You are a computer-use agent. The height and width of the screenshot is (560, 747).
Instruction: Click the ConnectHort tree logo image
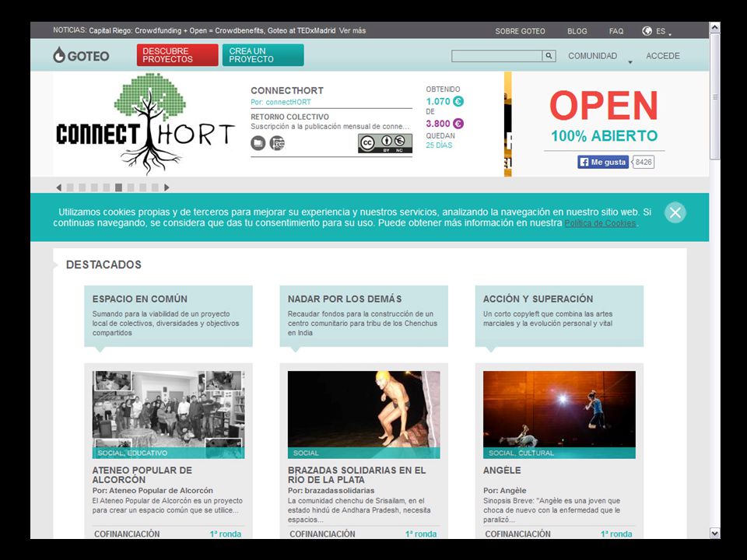pyautogui.click(x=145, y=124)
